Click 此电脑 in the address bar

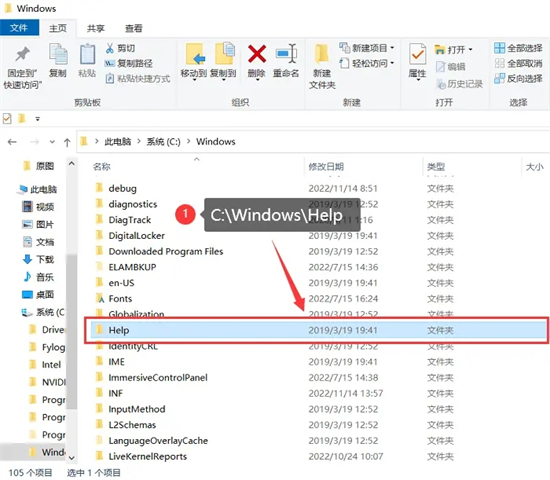click(x=118, y=142)
